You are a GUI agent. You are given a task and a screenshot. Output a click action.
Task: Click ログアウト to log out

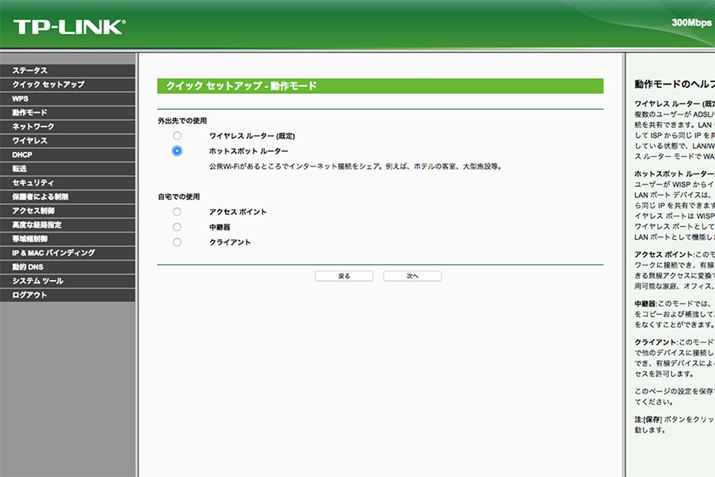point(30,295)
